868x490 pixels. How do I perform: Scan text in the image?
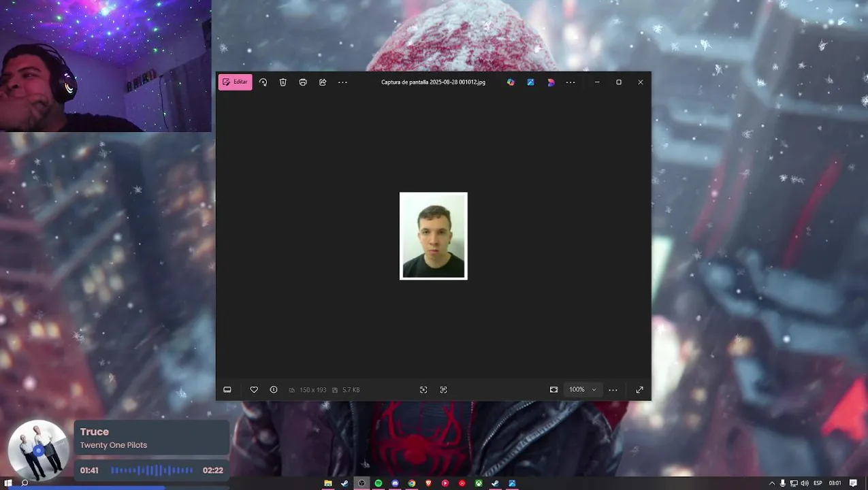443,390
